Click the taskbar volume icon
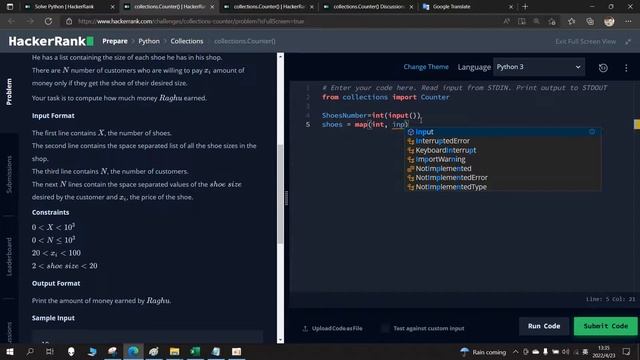640x360 pixels. 565,351
